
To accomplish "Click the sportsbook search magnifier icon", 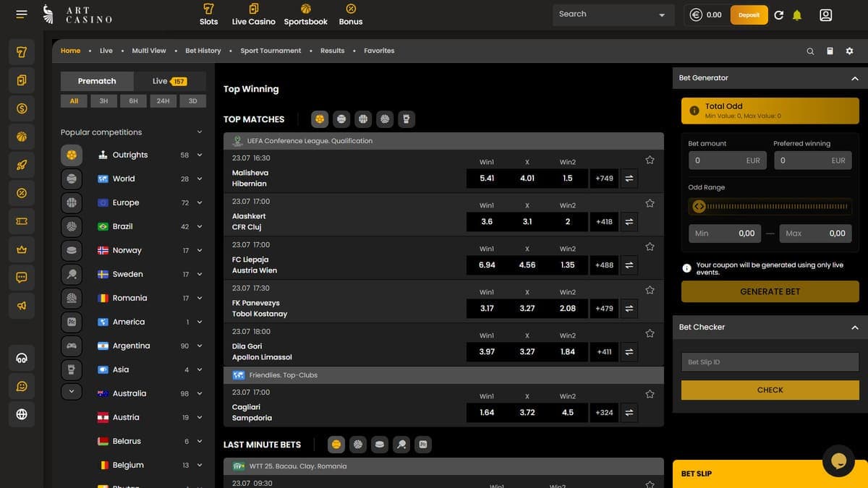I will click(810, 51).
